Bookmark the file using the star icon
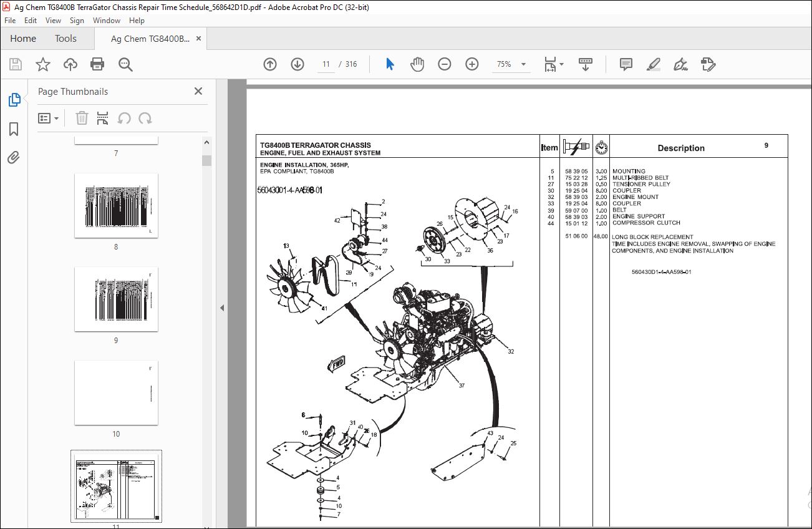The image size is (812, 529). click(43, 64)
